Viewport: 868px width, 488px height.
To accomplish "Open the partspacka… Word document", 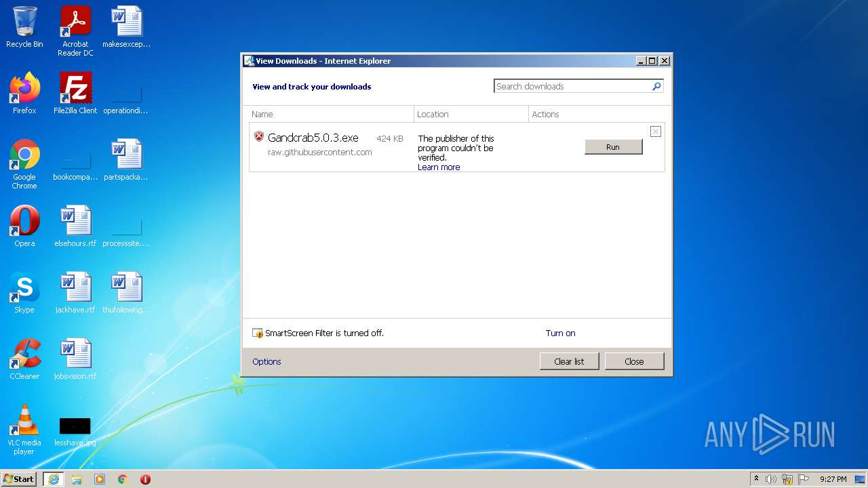I will (x=126, y=160).
